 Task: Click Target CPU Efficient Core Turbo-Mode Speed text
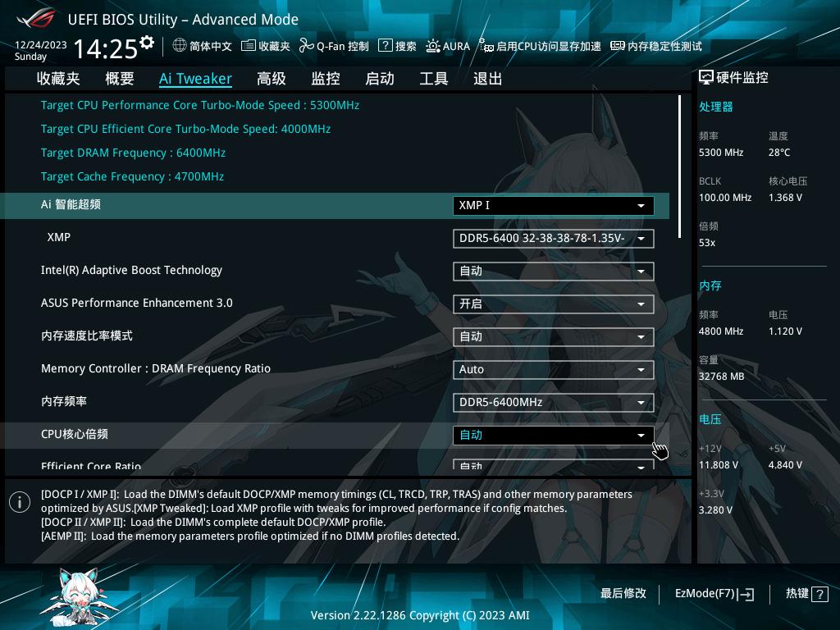coord(186,129)
